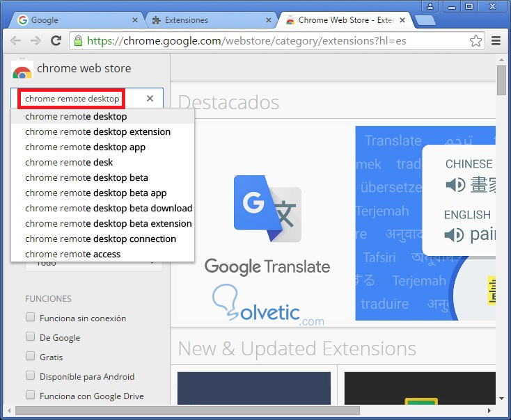Click the horizontal scrollbar thumb

click(187, 410)
